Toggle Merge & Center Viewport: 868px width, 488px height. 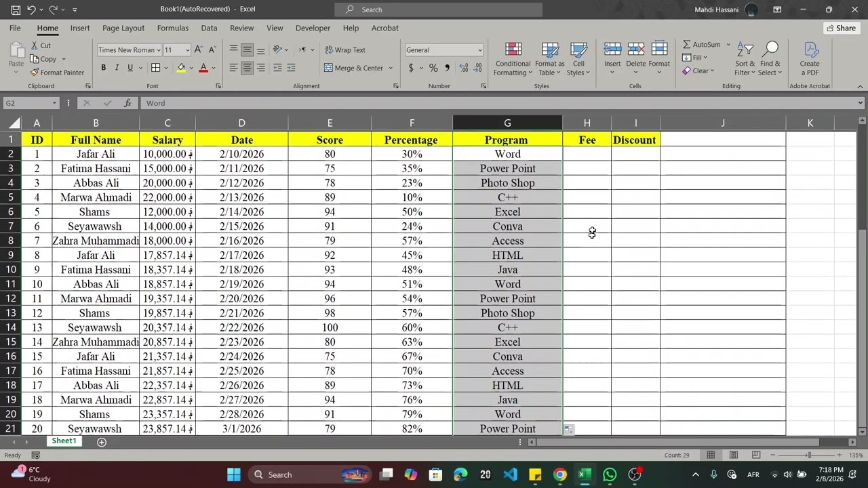(353, 68)
